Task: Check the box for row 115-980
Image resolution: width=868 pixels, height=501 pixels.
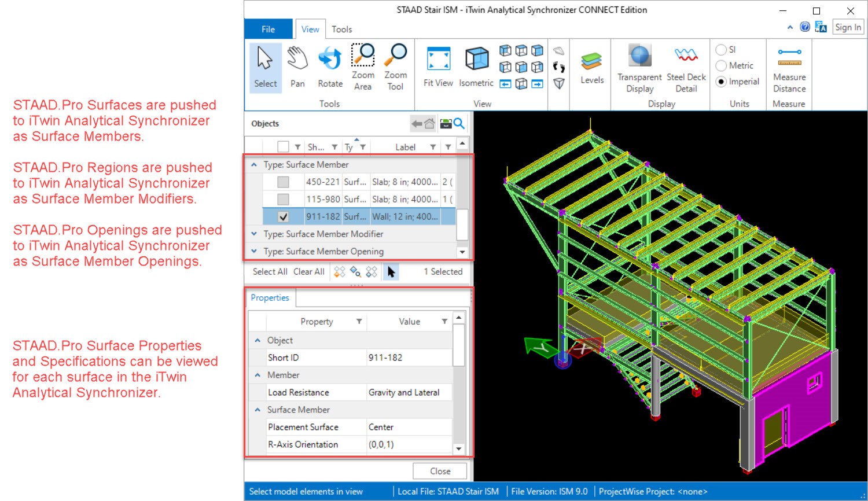Action: pyautogui.click(x=283, y=199)
